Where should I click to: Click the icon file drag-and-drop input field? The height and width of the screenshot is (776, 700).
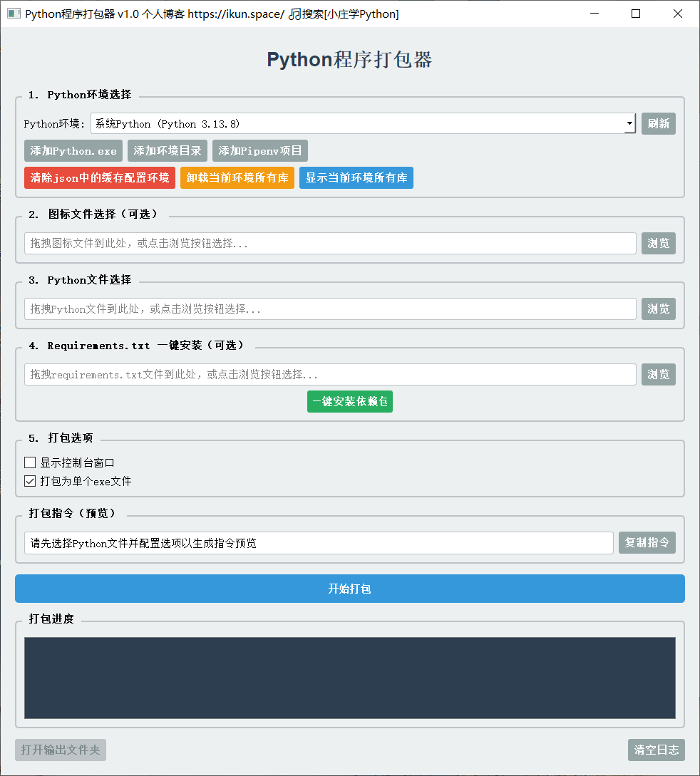pos(329,243)
